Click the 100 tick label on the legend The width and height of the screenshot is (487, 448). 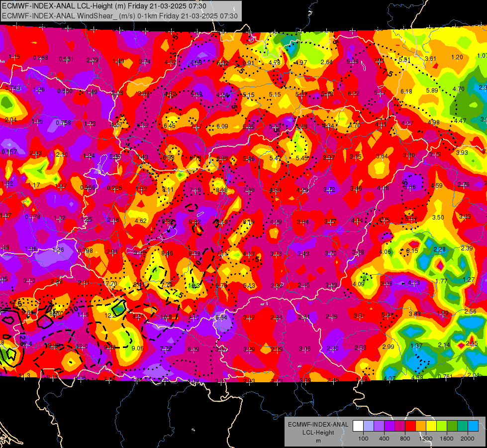(x=363, y=439)
